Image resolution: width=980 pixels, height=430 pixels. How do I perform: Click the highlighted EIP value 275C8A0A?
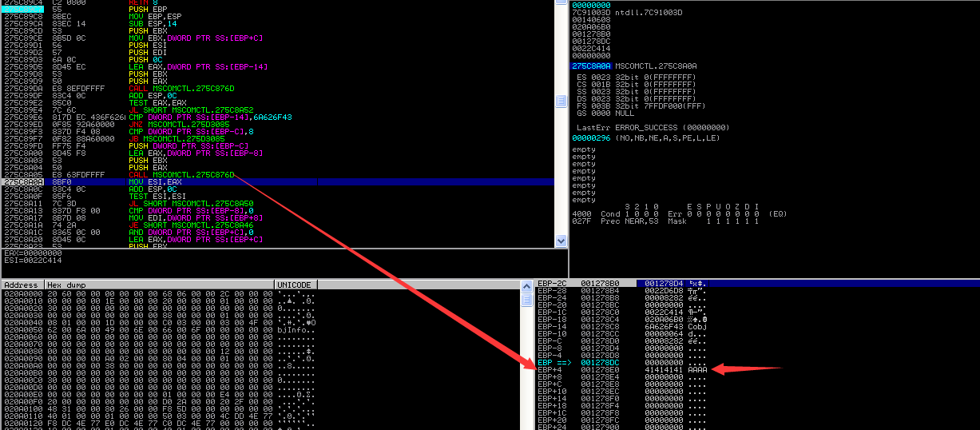(589, 66)
